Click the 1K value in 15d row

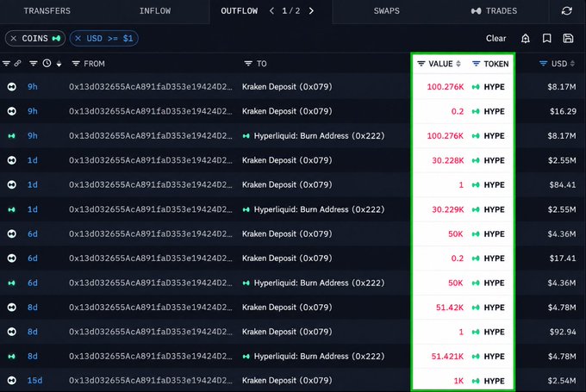(x=458, y=381)
